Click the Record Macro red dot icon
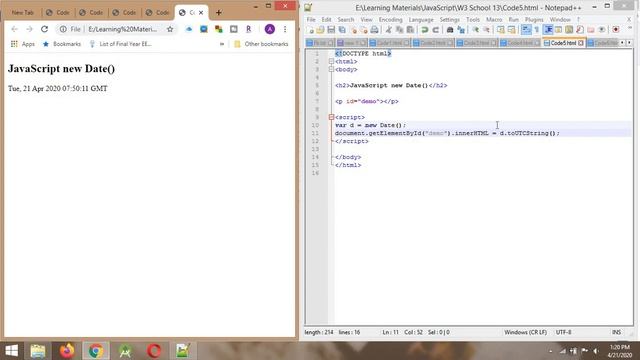The width and height of the screenshot is (640, 360). tap(616, 30)
